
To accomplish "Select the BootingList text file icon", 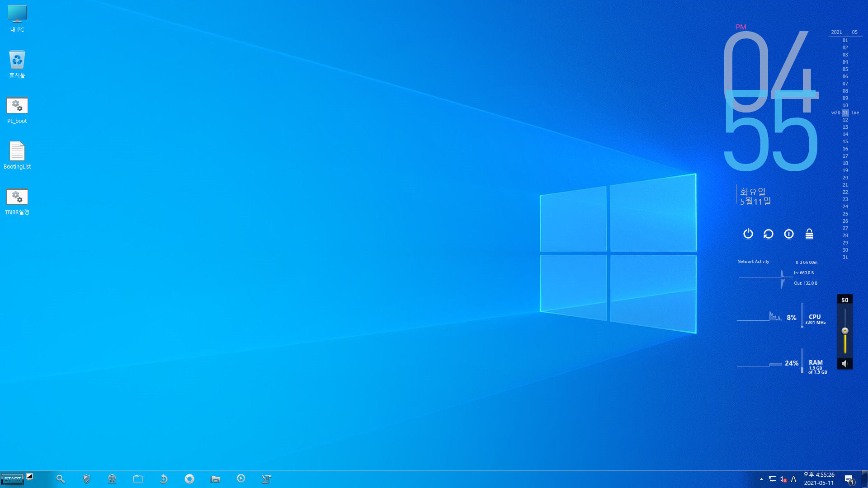I will pos(17,155).
